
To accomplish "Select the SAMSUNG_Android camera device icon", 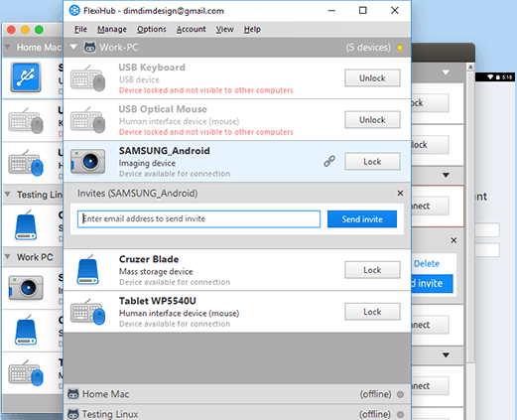I will click(x=87, y=161).
